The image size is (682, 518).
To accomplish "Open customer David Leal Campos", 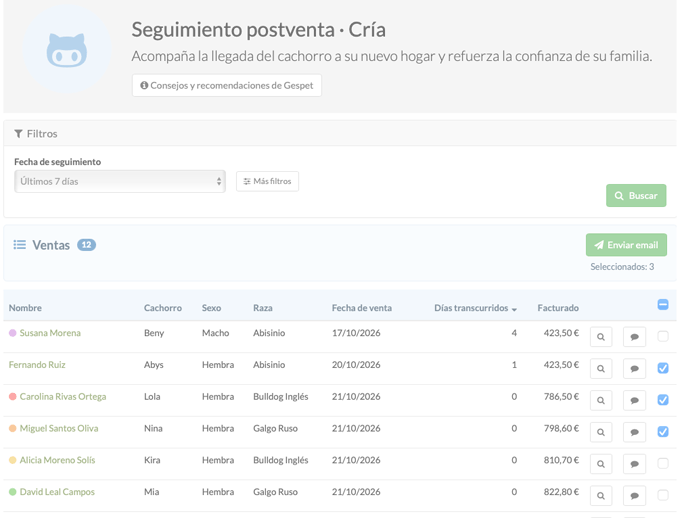I will [x=57, y=491].
